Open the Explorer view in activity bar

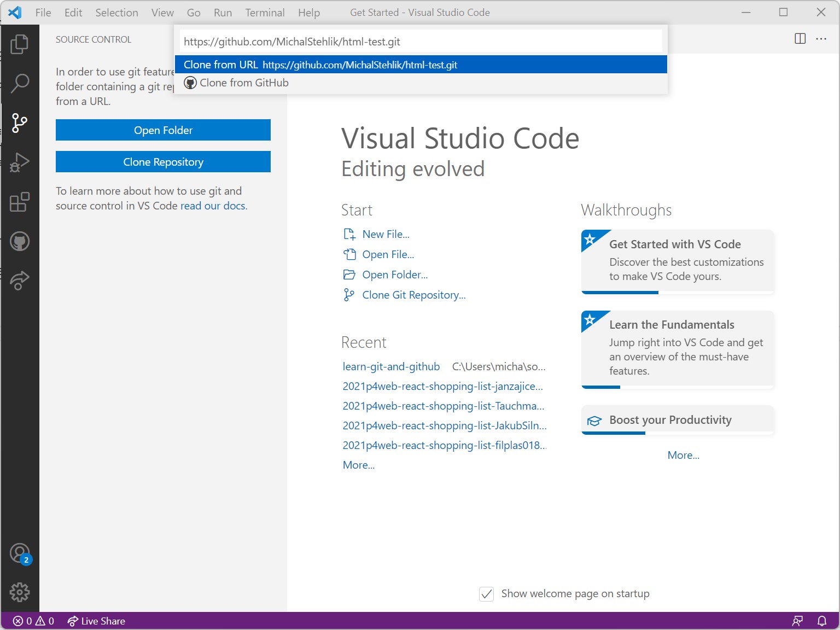tap(20, 44)
